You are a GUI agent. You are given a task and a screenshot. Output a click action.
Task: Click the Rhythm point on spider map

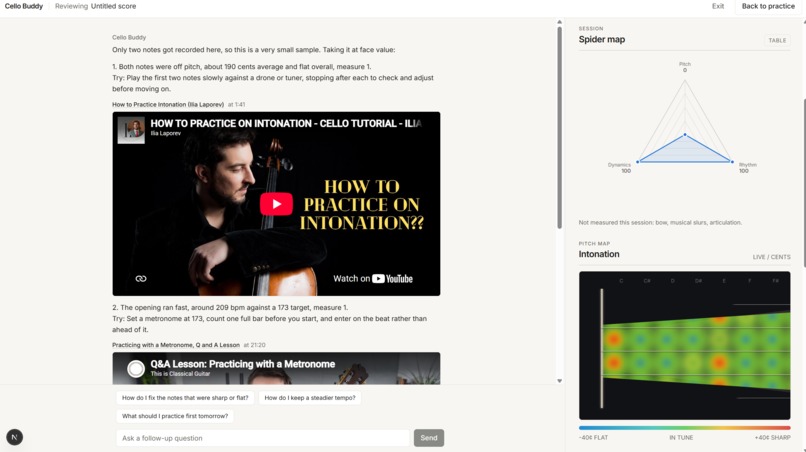pyautogui.click(x=732, y=162)
